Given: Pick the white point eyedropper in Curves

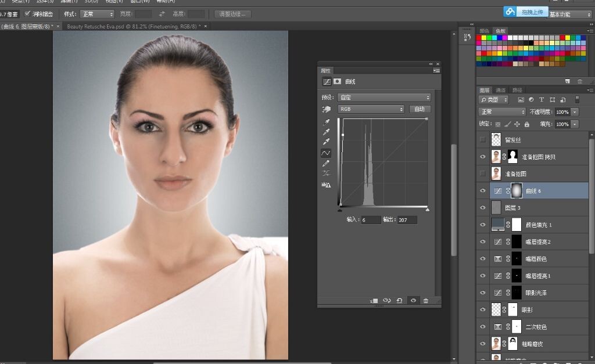Looking at the screenshot, I should pyautogui.click(x=326, y=142).
